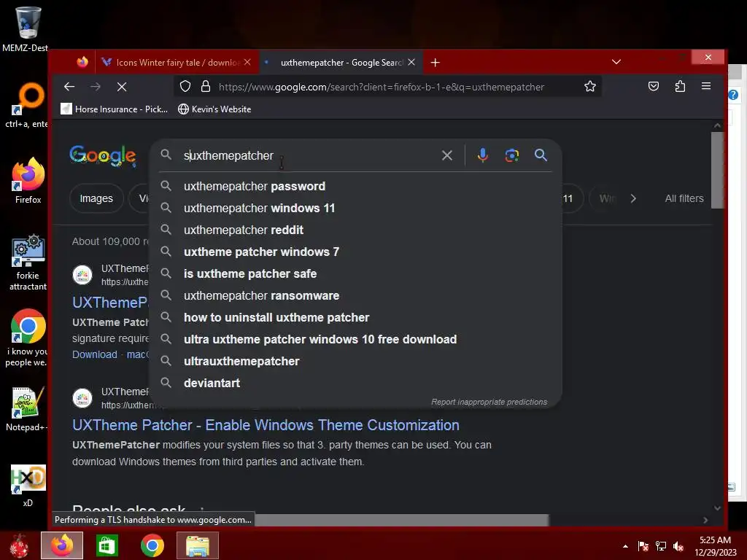The width and height of the screenshot is (747, 560).
Task: Open the Save to Pocket icon
Action: tap(654, 86)
